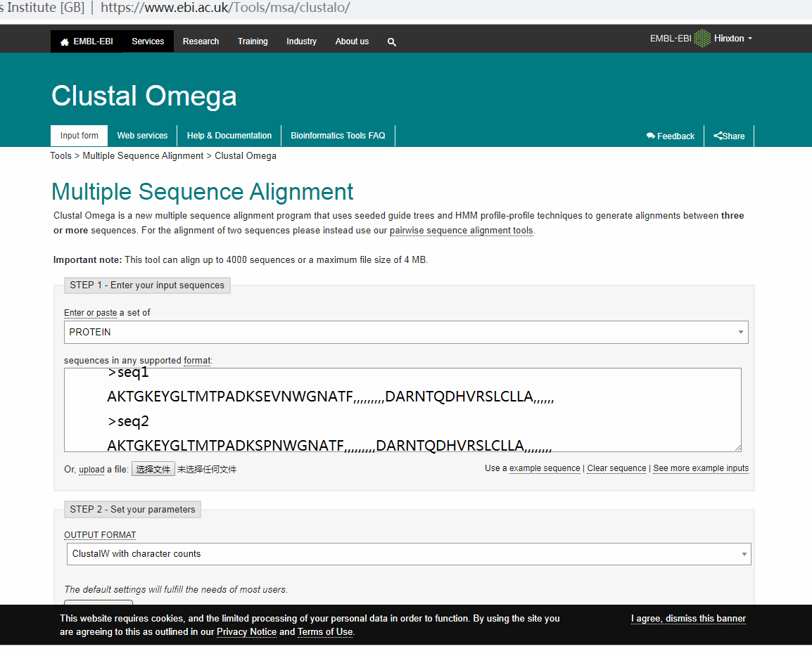This screenshot has height=656, width=812.
Task: Open the Bioinformatics Tools FAQ tab
Action: [338, 136]
